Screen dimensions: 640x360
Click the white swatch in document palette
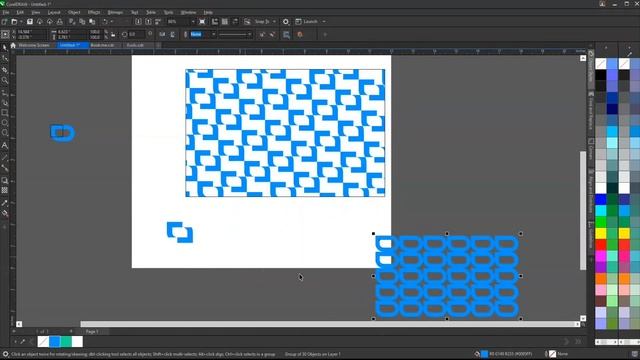click(x=77, y=341)
